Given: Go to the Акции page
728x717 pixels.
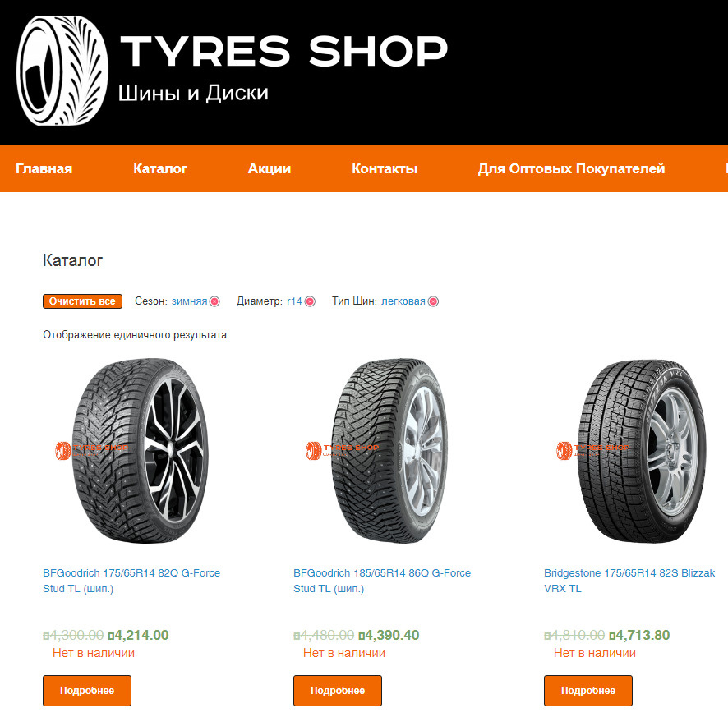Looking at the screenshot, I should pyautogui.click(x=270, y=168).
